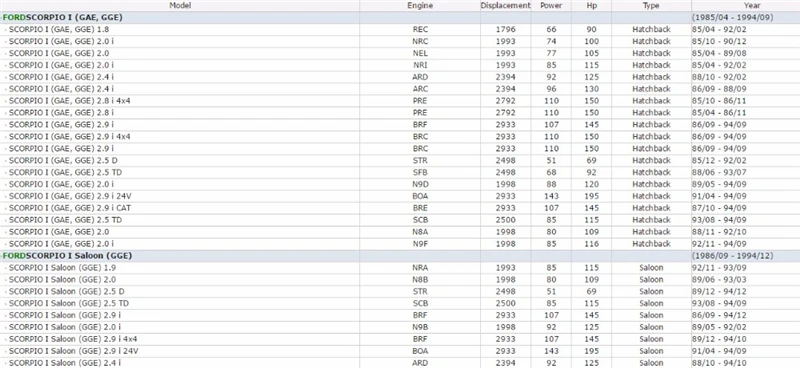Click power value 88

pyautogui.click(x=551, y=184)
